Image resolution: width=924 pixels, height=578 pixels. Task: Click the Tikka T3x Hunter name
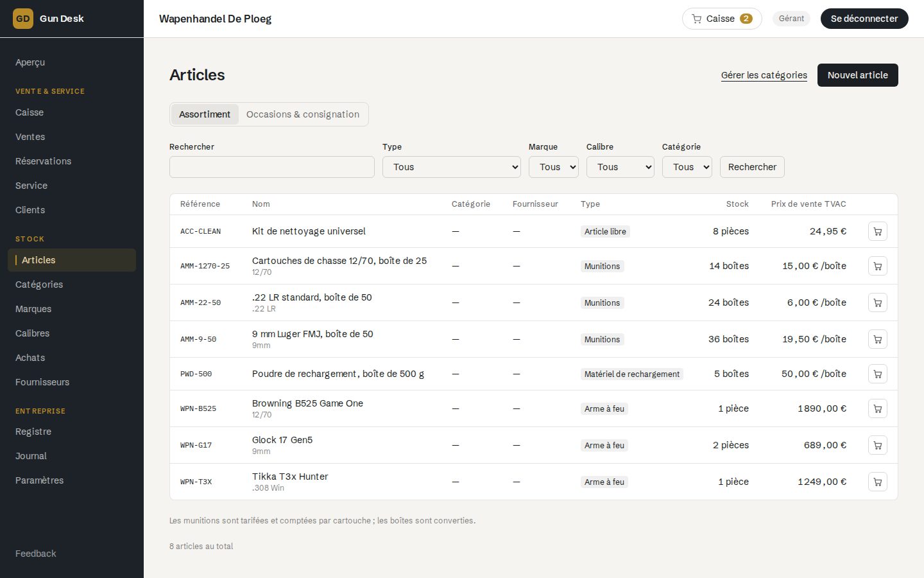(x=290, y=477)
